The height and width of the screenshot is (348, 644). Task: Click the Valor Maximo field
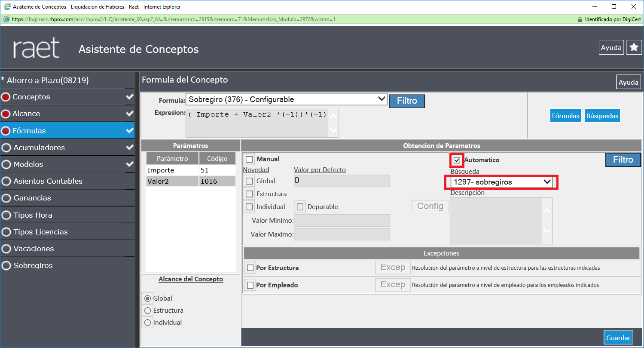coord(342,234)
